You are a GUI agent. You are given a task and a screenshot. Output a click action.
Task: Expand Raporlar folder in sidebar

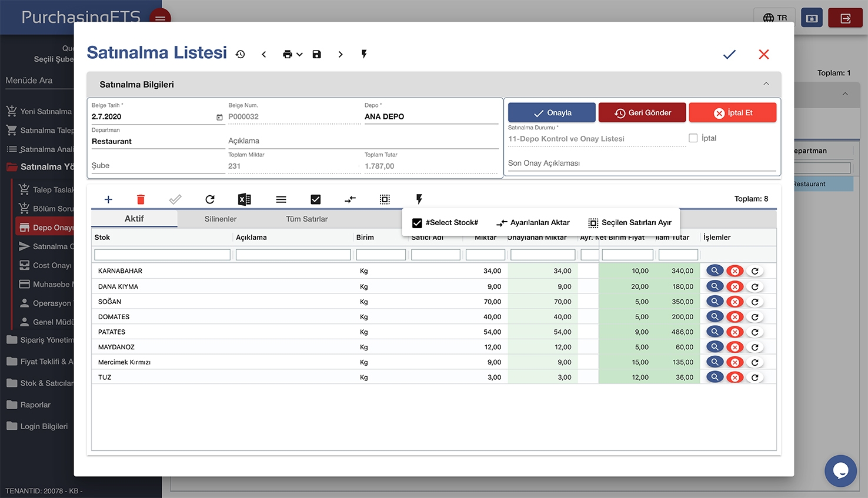(x=28, y=405)
